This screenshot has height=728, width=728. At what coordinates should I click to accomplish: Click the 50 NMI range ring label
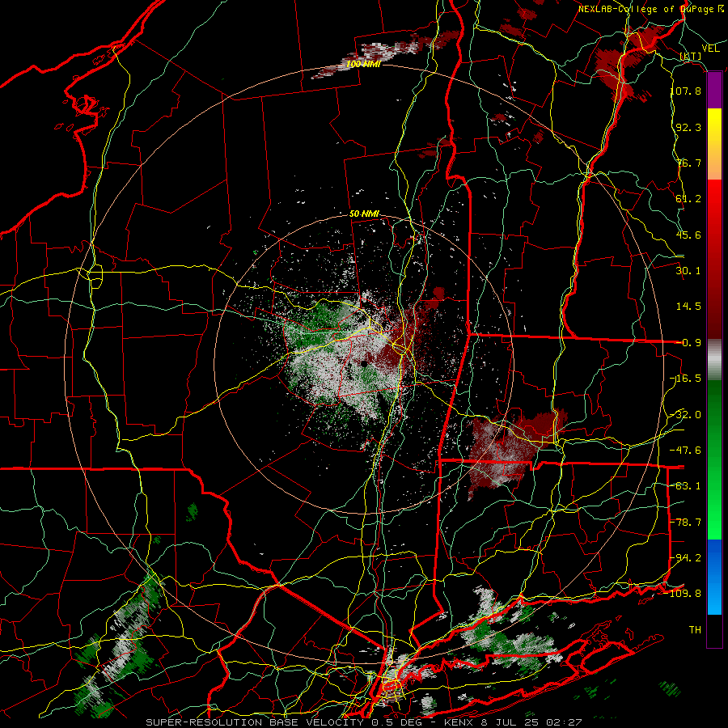[365, 214]
